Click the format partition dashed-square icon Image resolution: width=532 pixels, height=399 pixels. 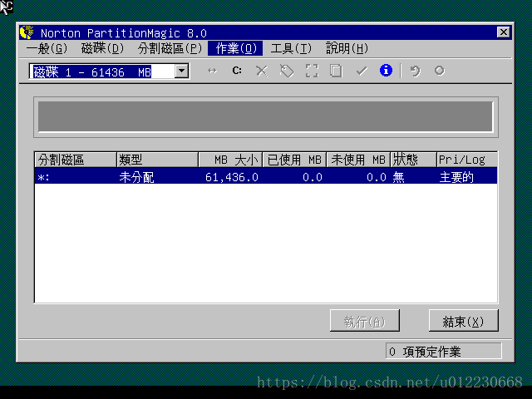coord(312,71)
